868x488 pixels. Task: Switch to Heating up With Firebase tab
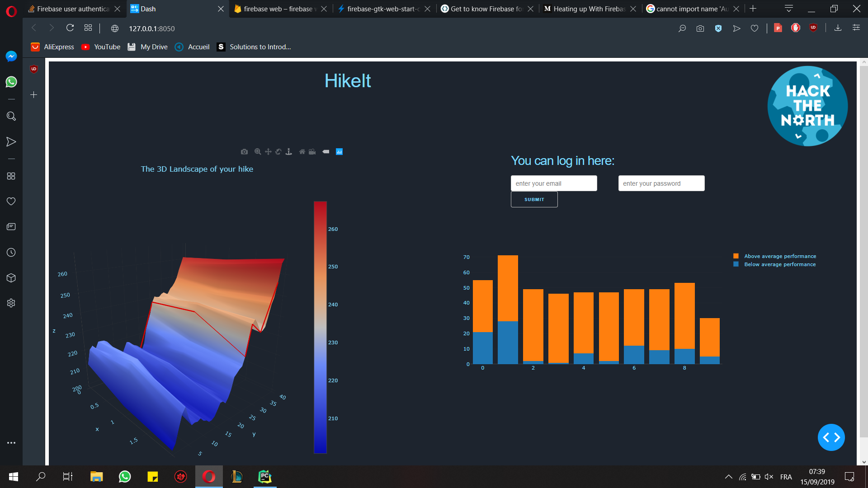[589, 9]
